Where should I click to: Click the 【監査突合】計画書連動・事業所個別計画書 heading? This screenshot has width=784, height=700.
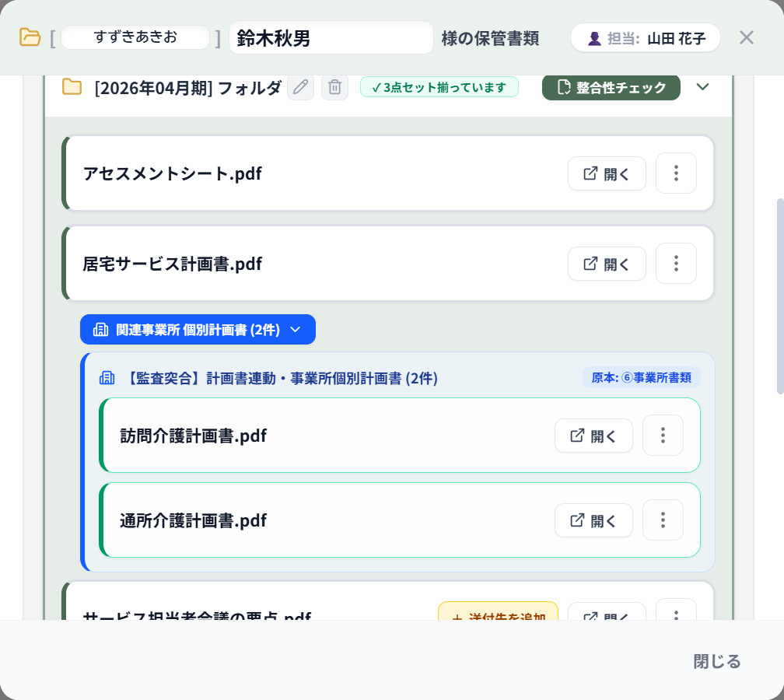tap(281, 378)
